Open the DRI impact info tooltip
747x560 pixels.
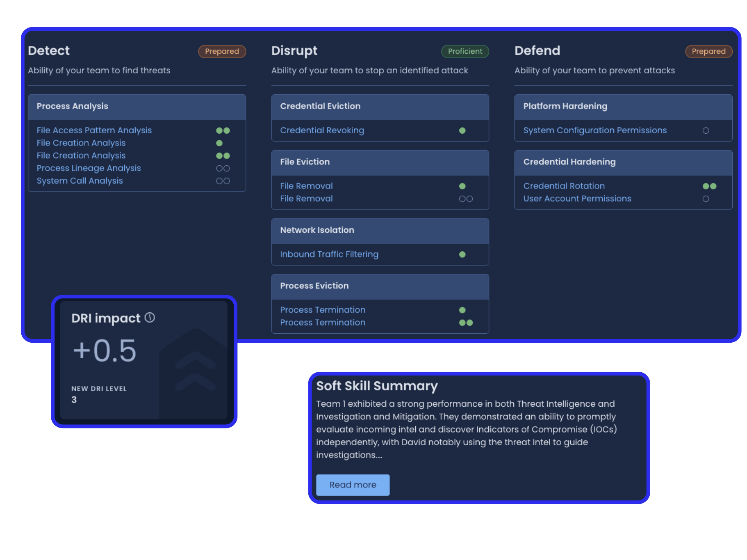[150, 317]
